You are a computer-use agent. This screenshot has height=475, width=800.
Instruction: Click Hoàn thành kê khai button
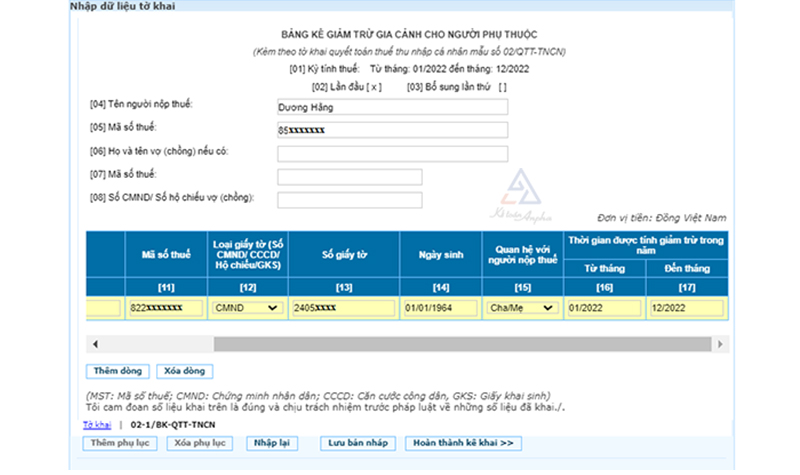(463, 443)
